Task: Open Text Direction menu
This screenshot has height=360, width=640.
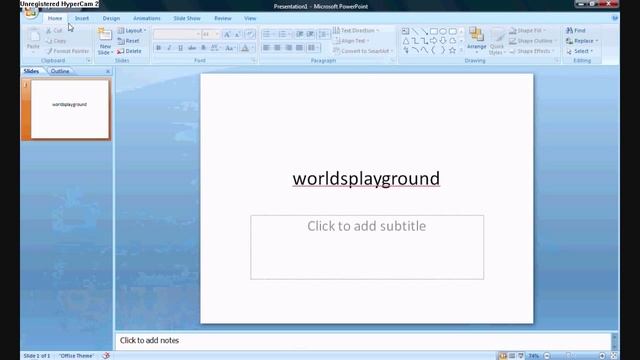Action: coord(356,31)
